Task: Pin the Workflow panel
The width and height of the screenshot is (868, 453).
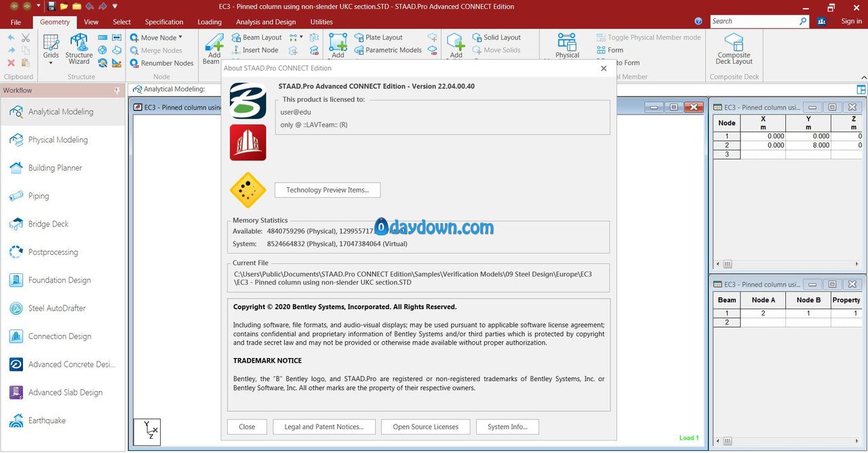Action: click(x=117, y=90)
